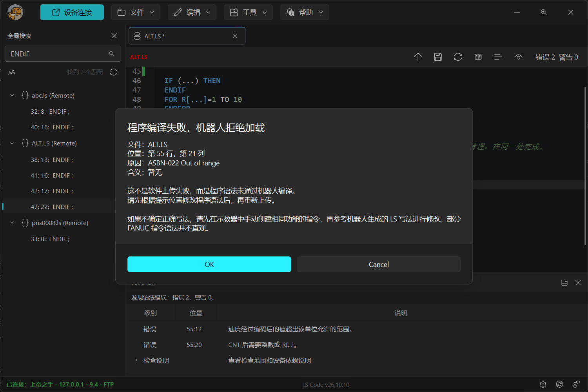Open the 工具 menu
The width and height of the screenshot is (588, 392).
pos(249,12)
